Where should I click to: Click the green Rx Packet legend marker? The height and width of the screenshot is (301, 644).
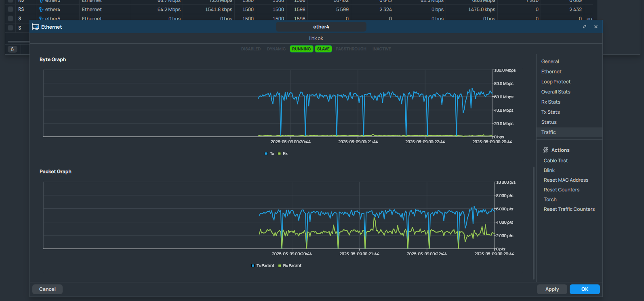(280, 266)
